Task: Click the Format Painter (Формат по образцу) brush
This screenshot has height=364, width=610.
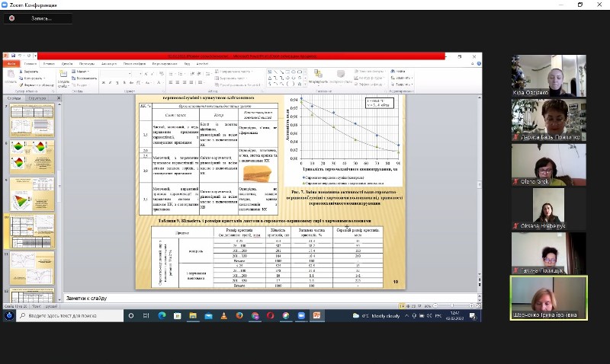Action: click(x=21, y=85)
